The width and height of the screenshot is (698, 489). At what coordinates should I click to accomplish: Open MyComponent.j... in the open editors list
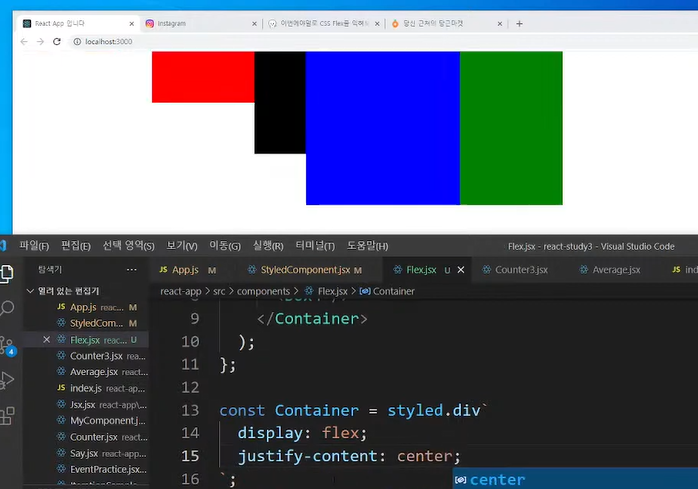pyautogui.click(x=86, y=420)
